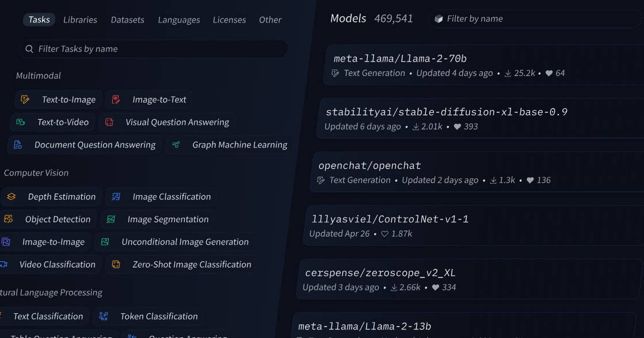Image resolution: width=644 pixels, height=338 pixels.
Task: Select the Depth Estimation label
Action: click(62, 197)
